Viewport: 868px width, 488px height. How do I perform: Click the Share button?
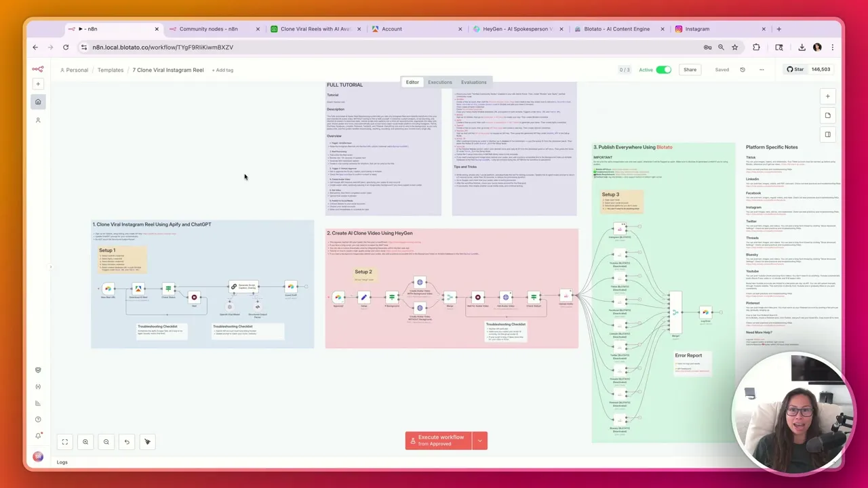690,70
